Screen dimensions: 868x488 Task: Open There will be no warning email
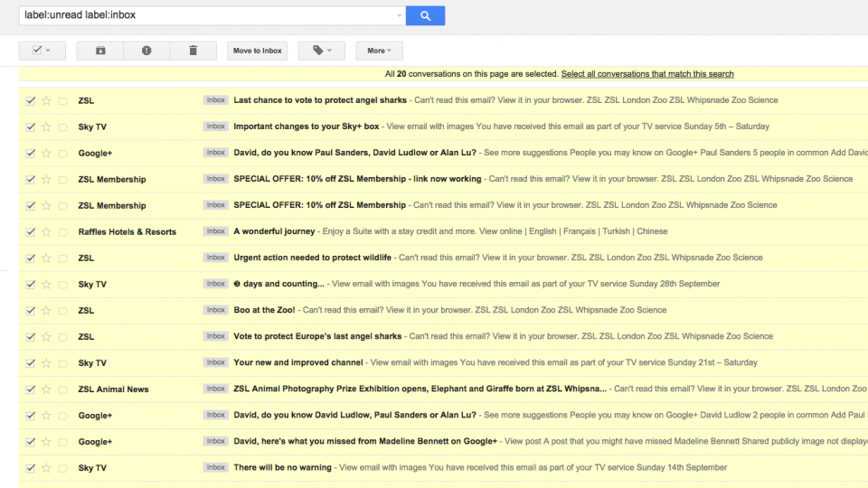pos(282,467)
